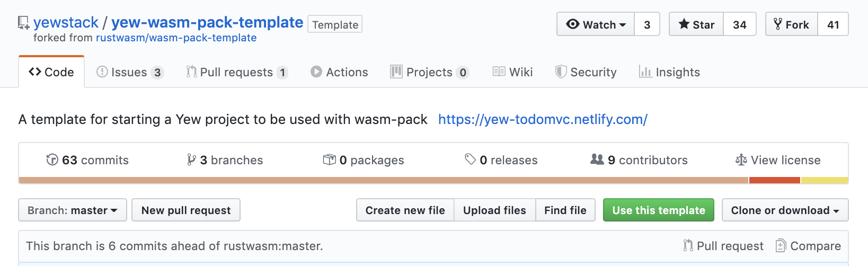Click the Pull requests tab icon
This screenshot has height=266, width=868.
191,72
